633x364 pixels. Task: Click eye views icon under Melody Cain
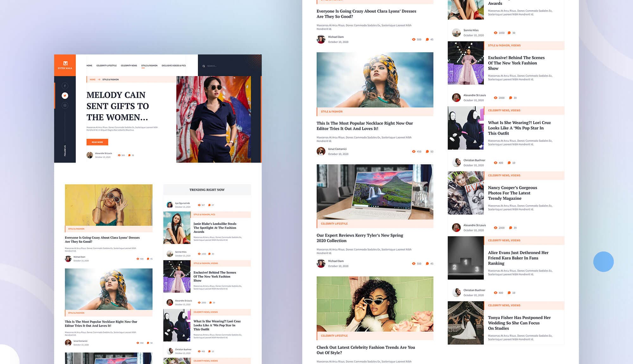[x=119, y=155]
